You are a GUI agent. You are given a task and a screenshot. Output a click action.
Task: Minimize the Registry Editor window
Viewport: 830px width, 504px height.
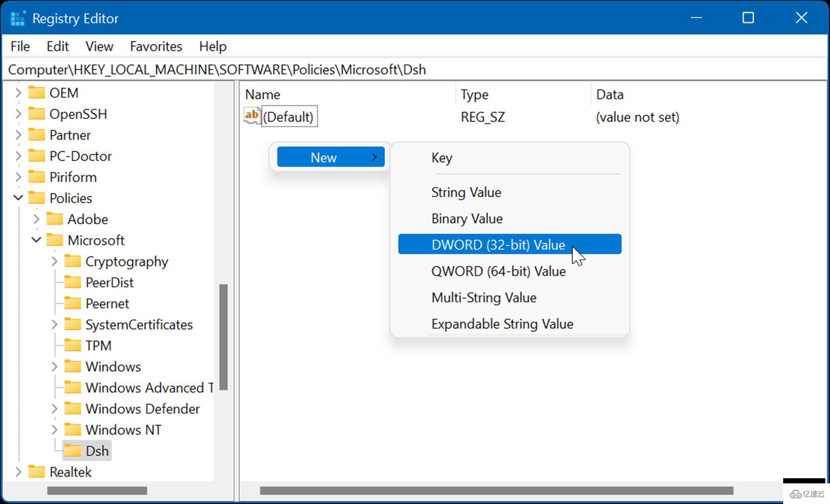pyautogui.click(x=697, y=18)
